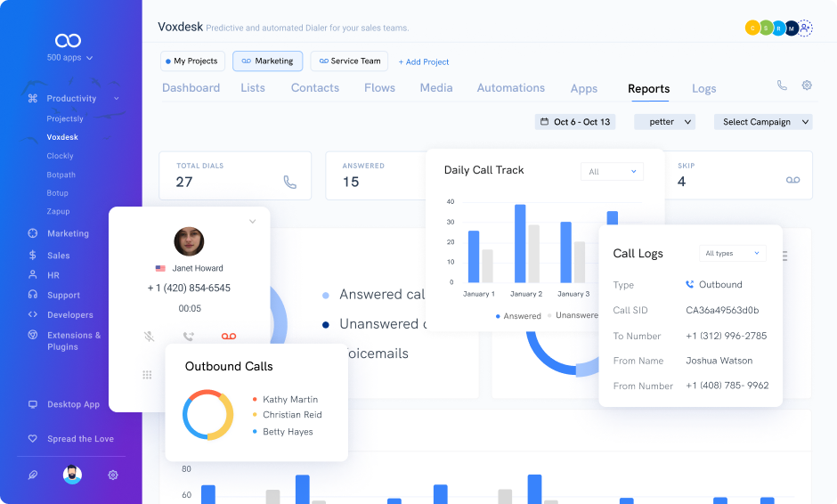The image size is (837, 504).
Task: Click the call transfer icon in call widget
Action: pyautogui.click(x=189, y=337)
